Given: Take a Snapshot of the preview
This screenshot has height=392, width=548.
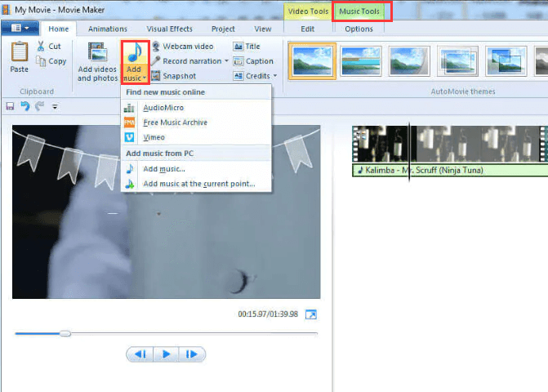Looking at the screenshot, I should (174, 76).
